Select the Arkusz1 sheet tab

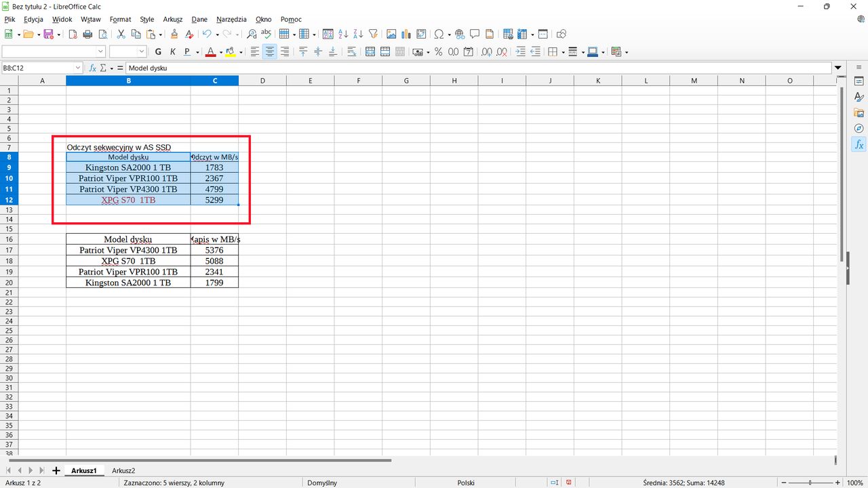[84, 470]
